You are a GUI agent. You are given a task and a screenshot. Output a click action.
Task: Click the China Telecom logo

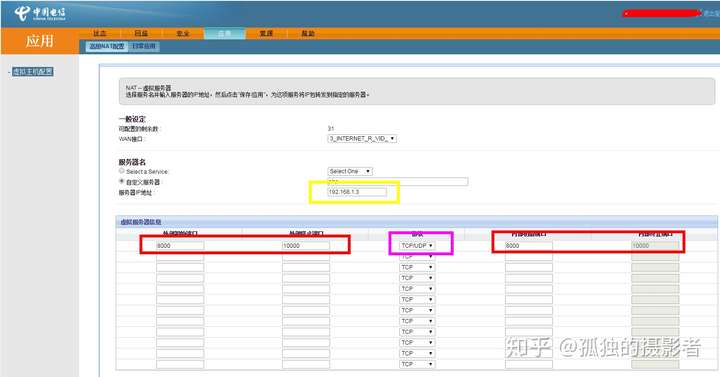[39, 13]
